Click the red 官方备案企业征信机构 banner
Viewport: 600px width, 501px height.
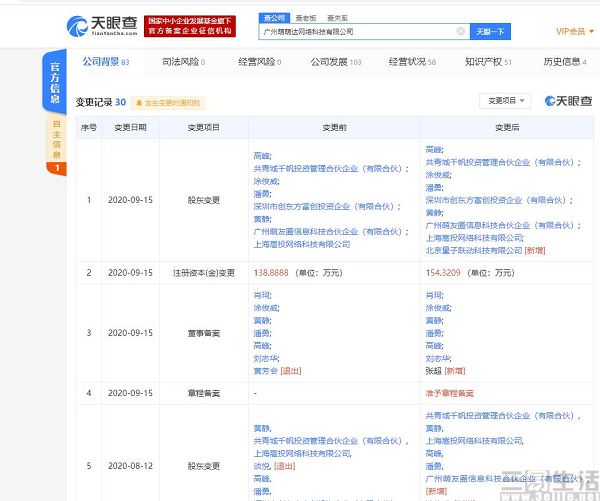pyautogui.click(x=190, y=26)
